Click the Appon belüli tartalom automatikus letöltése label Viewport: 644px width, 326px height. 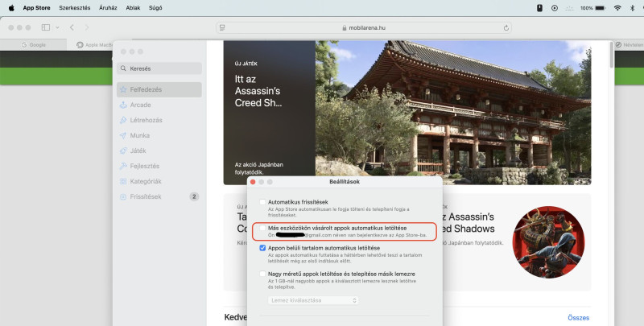[324, 248]
